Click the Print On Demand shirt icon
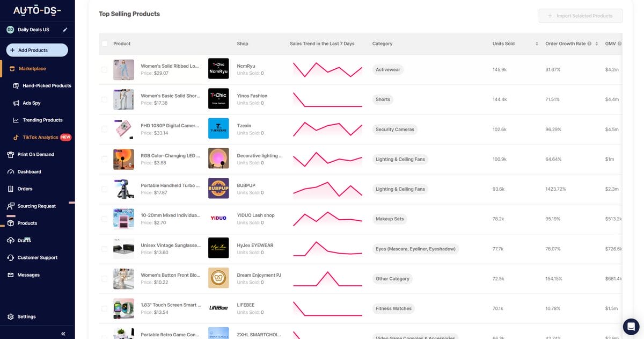Viewport: 644px width, 339px height. (11, 155)
